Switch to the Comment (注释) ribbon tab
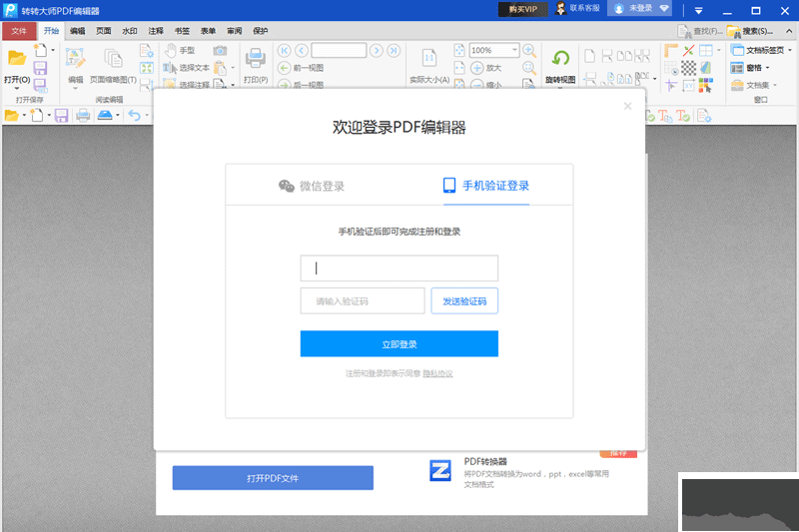 tap(156, 31)
